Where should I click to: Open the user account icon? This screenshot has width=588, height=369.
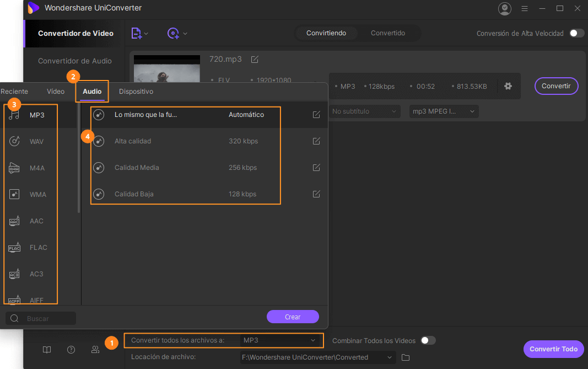click(504, 8)
